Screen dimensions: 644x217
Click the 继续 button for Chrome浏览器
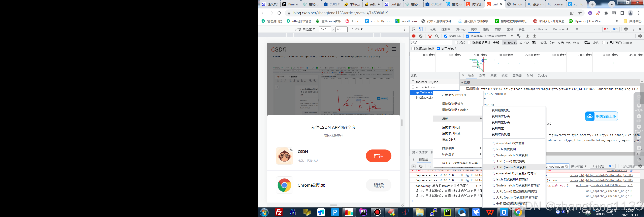click(378, 185)
